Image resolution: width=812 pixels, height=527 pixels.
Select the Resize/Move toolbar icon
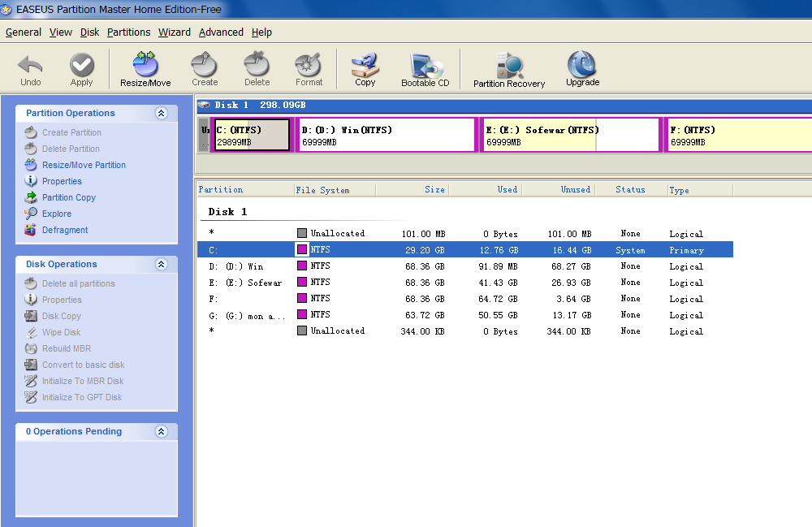(x=145, y=64)
